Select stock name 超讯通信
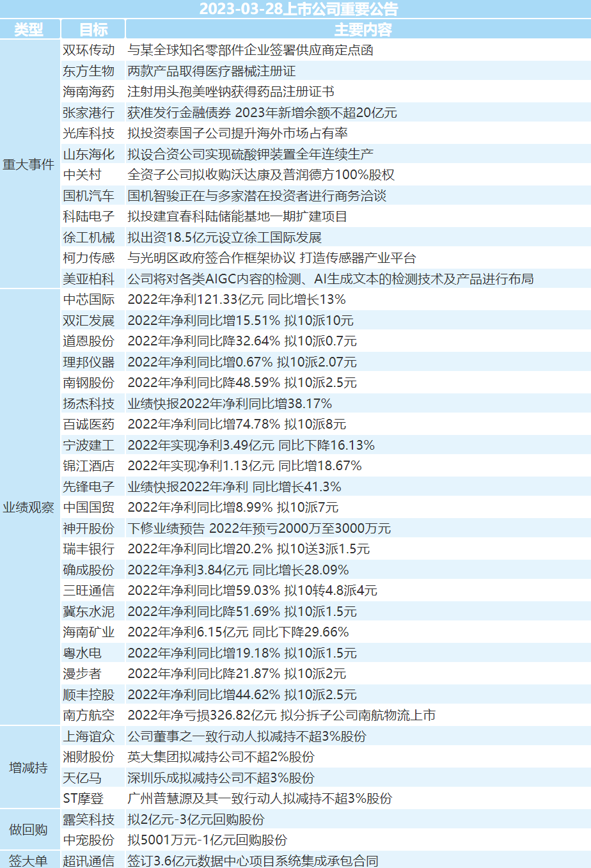591x868 pixels. (89, 861)
